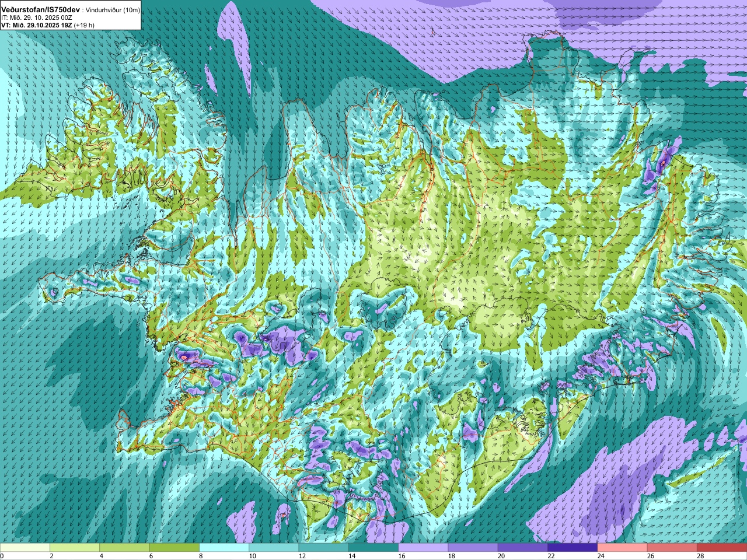Select the light pink 24–26 legend swatch
The width and height of the screenshot is (747, 560).
(x=623, y=547)
